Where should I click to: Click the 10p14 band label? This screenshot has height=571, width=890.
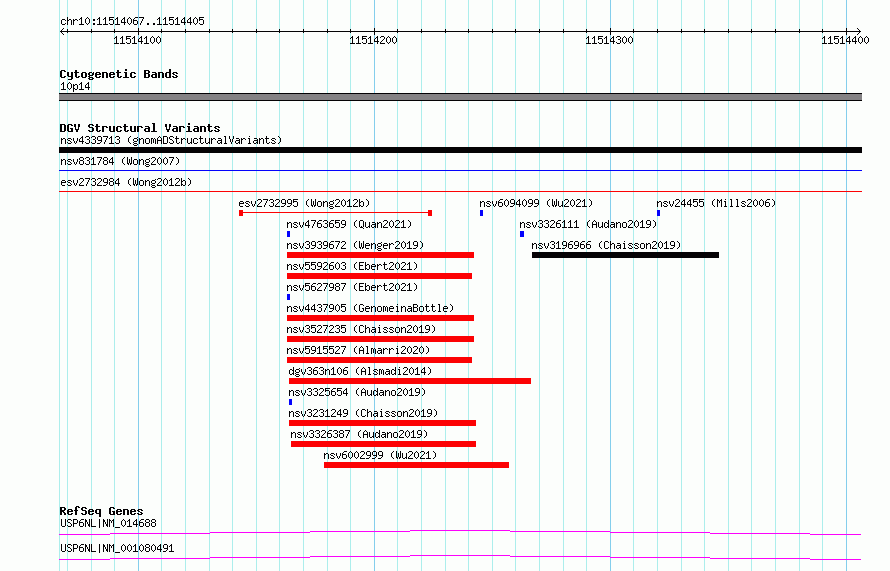click(x=75, y=86)
